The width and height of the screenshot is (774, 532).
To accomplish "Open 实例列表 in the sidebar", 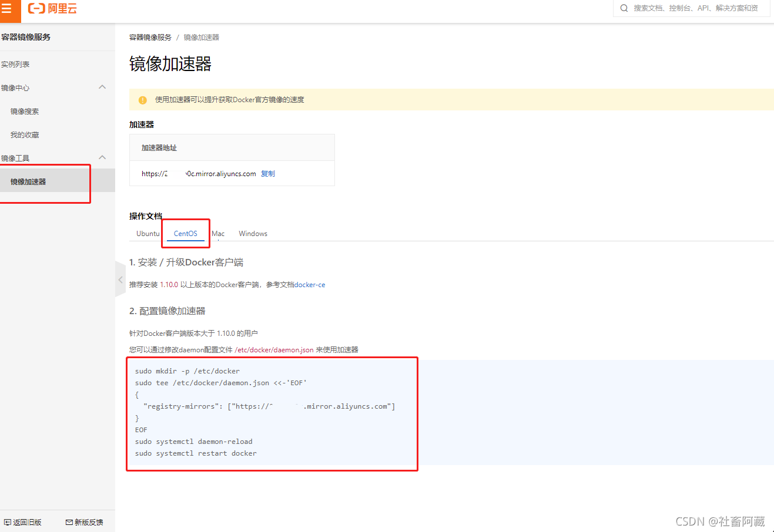I will 15,65.
